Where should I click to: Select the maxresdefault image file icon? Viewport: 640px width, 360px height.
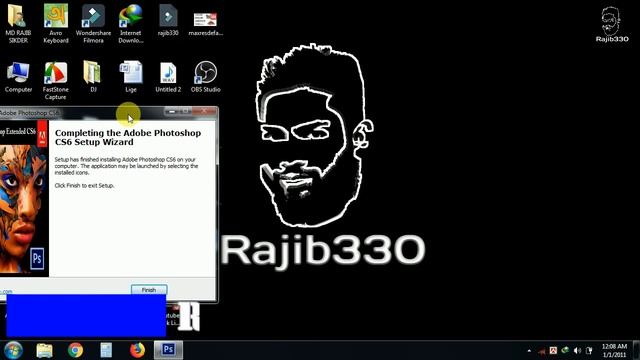205,24
